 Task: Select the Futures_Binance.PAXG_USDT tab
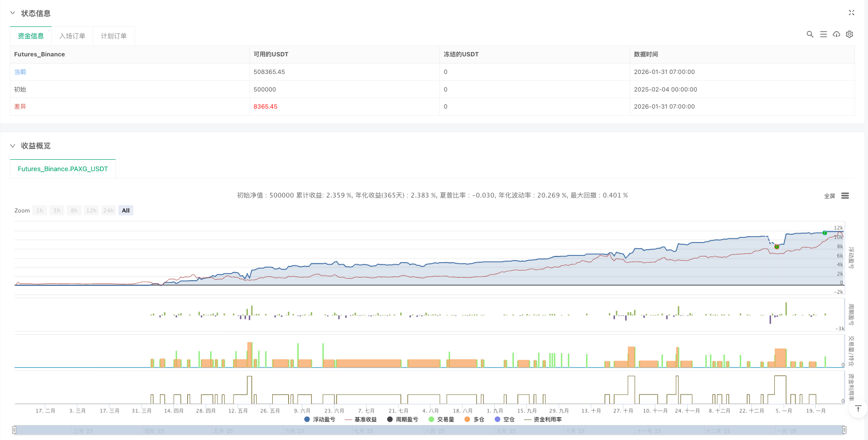(63, 169)
